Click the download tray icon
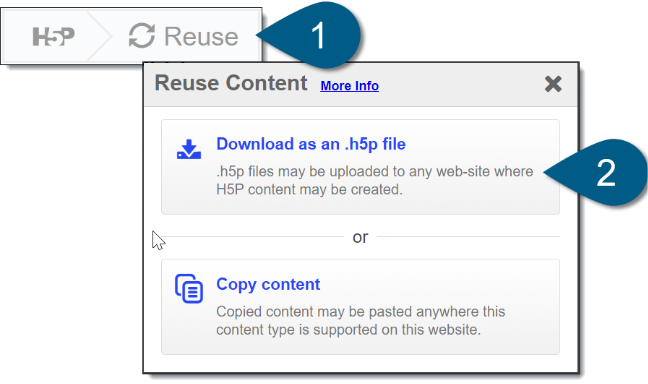The image size is (648, 384). click(189, 149)
